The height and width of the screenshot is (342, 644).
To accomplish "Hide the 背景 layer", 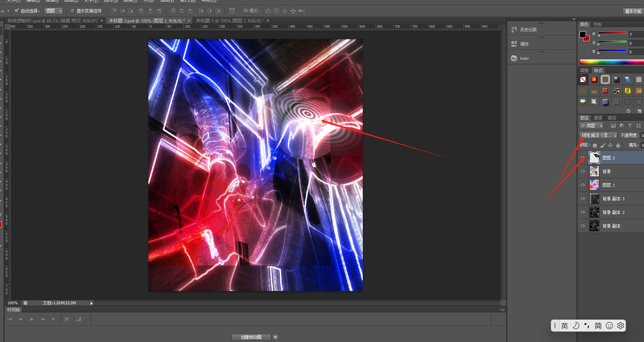I will tap(583, 171).
